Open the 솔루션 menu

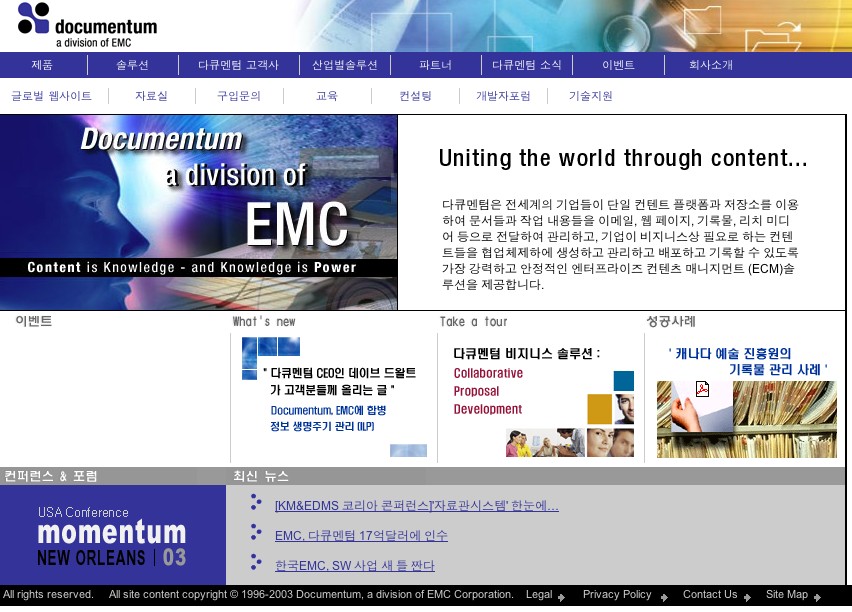(x=132, y=65)
